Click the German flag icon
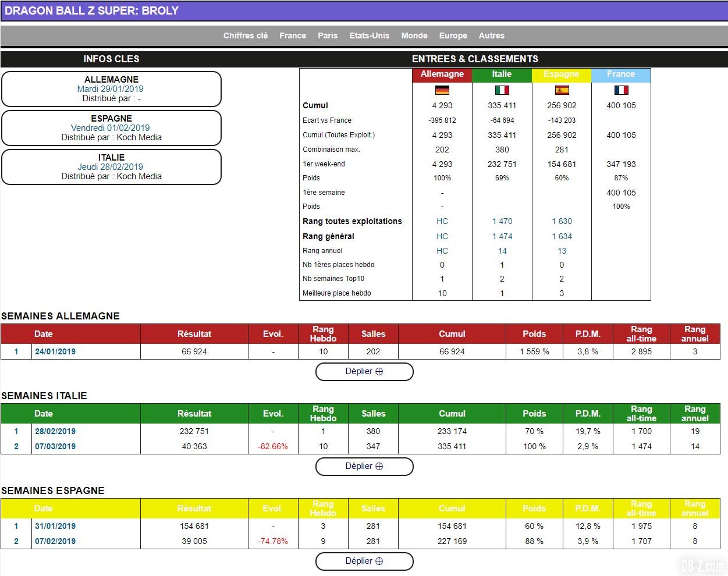728x576 pixels. (442, 90)
